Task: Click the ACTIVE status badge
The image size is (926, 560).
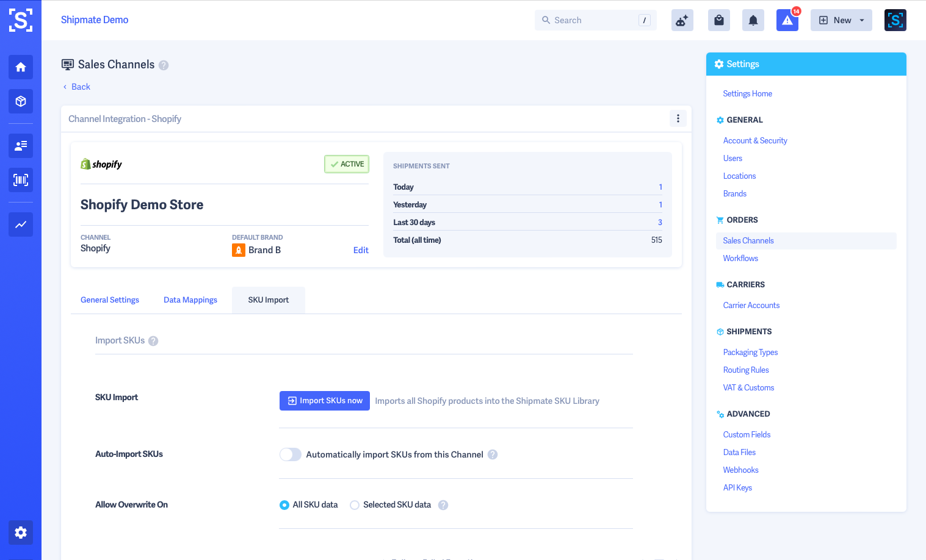Action: click(x=347, y=164)
